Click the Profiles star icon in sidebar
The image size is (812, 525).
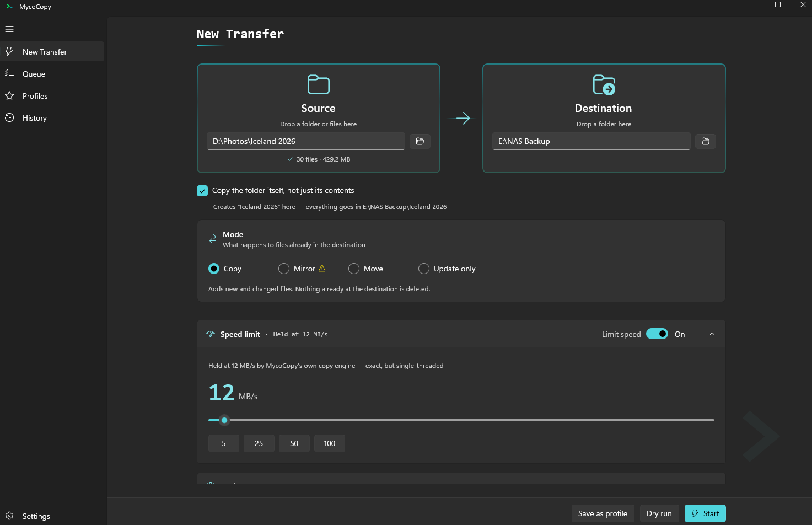(9, 95)
